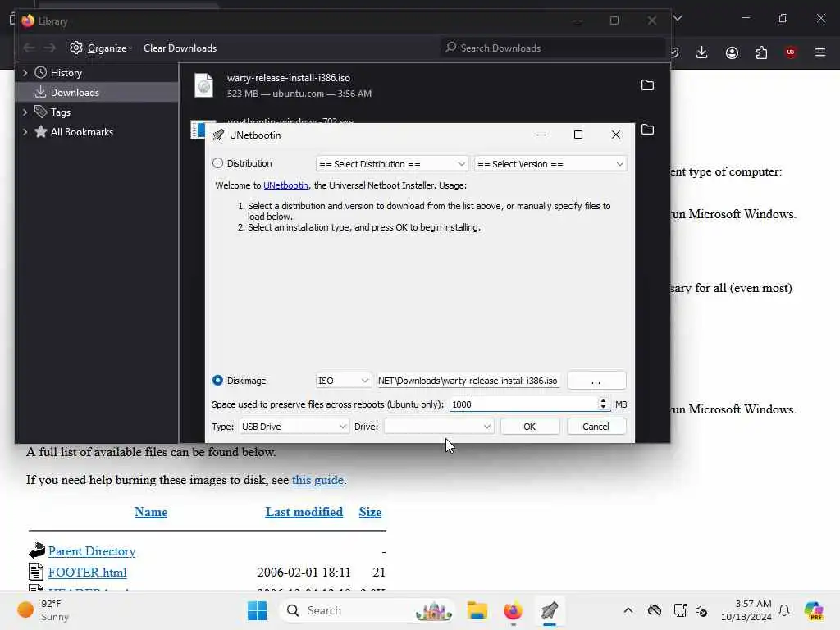This screenshot has height=630, width=840.
Task: Click the persistence space spinner arrows
Action: click(603, 404)
